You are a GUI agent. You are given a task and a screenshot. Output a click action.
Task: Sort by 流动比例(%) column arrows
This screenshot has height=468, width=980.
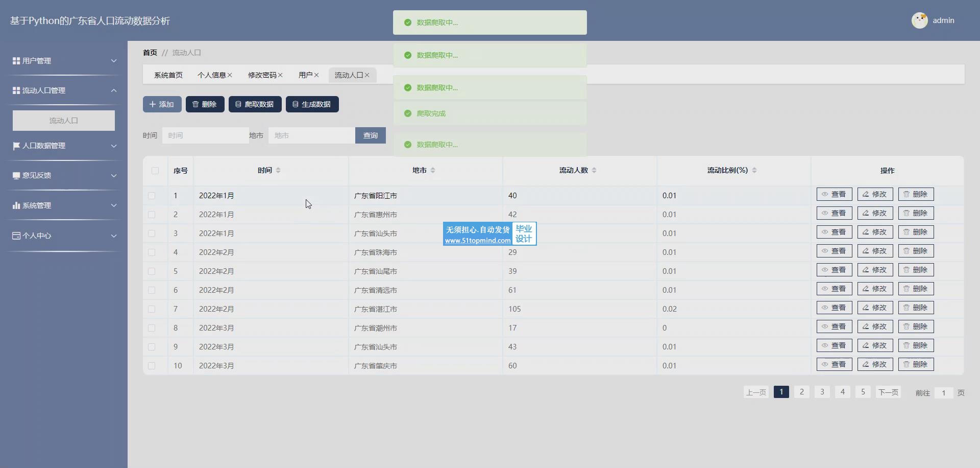point(754,170)
